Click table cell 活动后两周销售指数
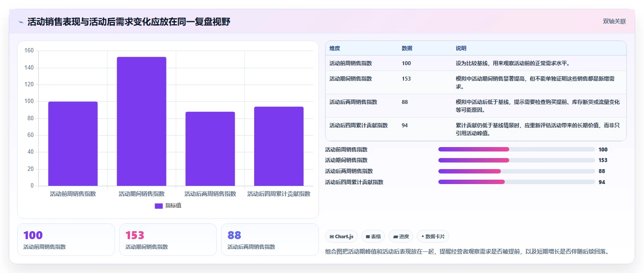Viewport: 644px width, 273px height. point(353,102)
